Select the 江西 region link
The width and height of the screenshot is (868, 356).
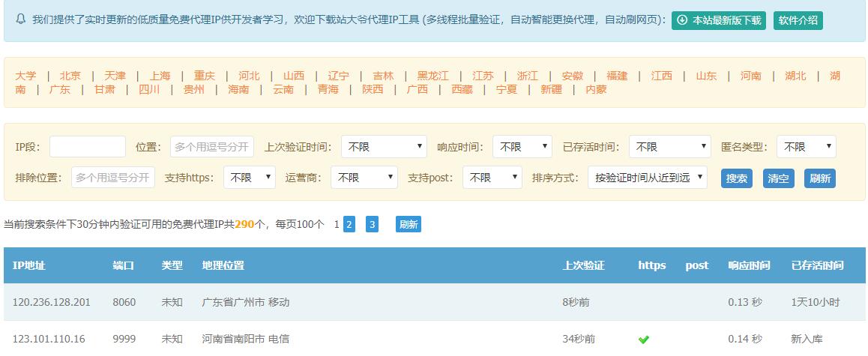coord(662,76)
